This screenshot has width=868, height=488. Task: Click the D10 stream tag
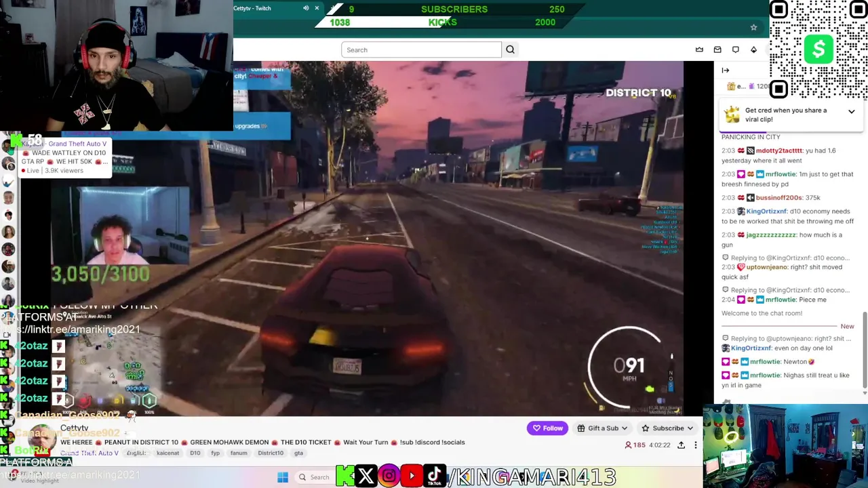[x=195, y=453]
